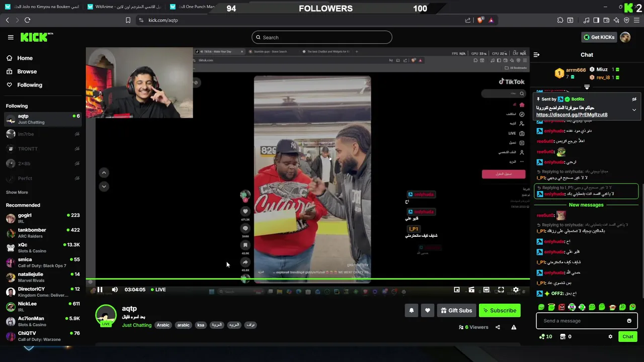The image size is (644, 362).
Task: Hide the pinned BotRix message
Action: click(x=634, y=100)
